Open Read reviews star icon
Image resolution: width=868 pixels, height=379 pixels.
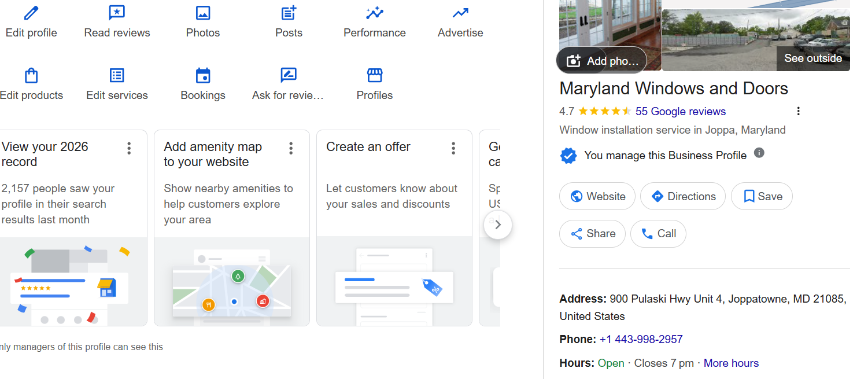click(x=117, y=13)
